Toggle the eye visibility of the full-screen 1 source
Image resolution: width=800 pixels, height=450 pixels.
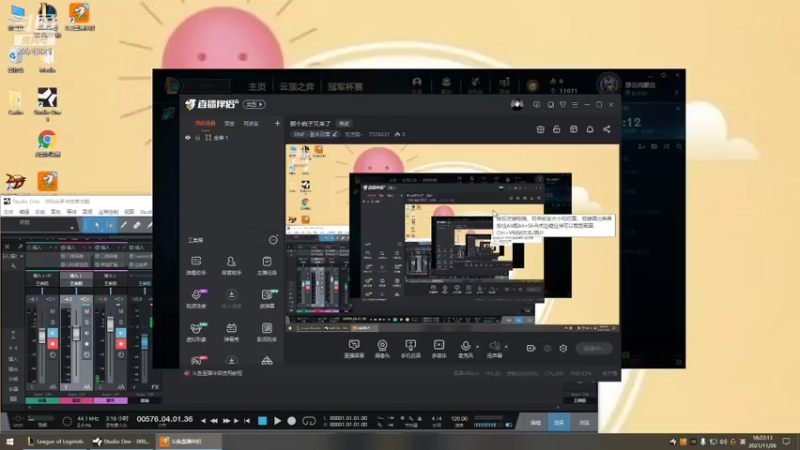pyautogui.click(x=188, y=138)
